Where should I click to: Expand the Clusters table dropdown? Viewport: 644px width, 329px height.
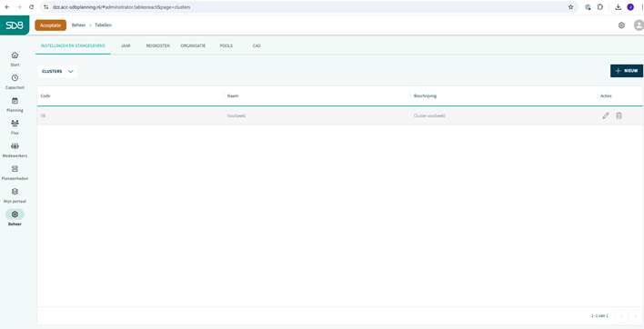[x=57, y=72]
